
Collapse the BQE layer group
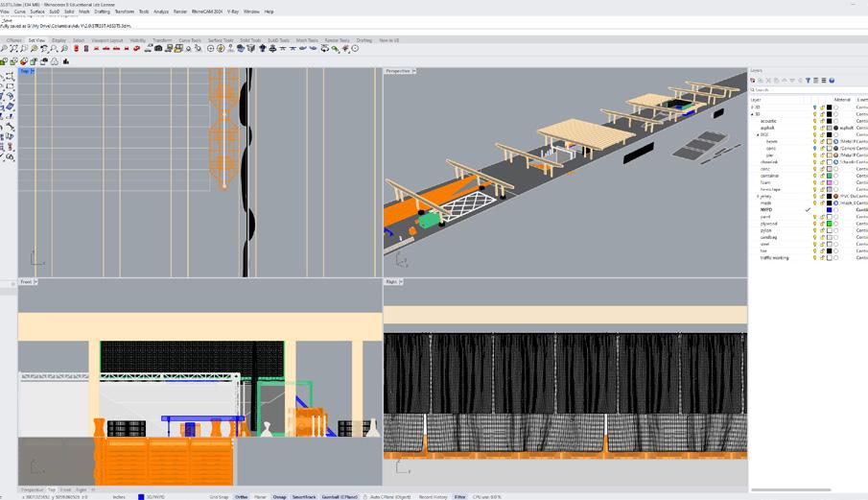[x=758, y=134]
